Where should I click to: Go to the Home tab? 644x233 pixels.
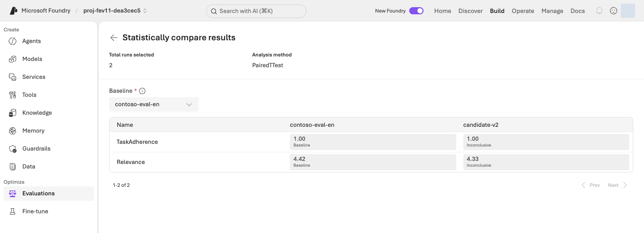(443, 11)
